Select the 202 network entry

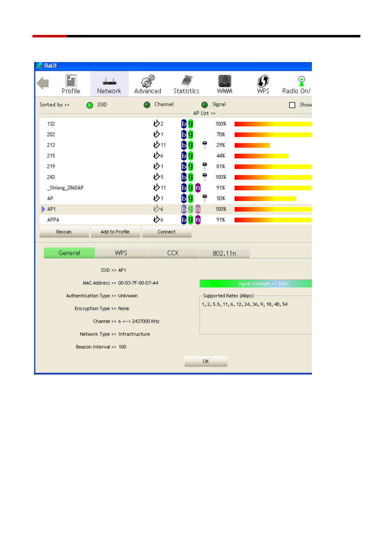coord(51,134)
